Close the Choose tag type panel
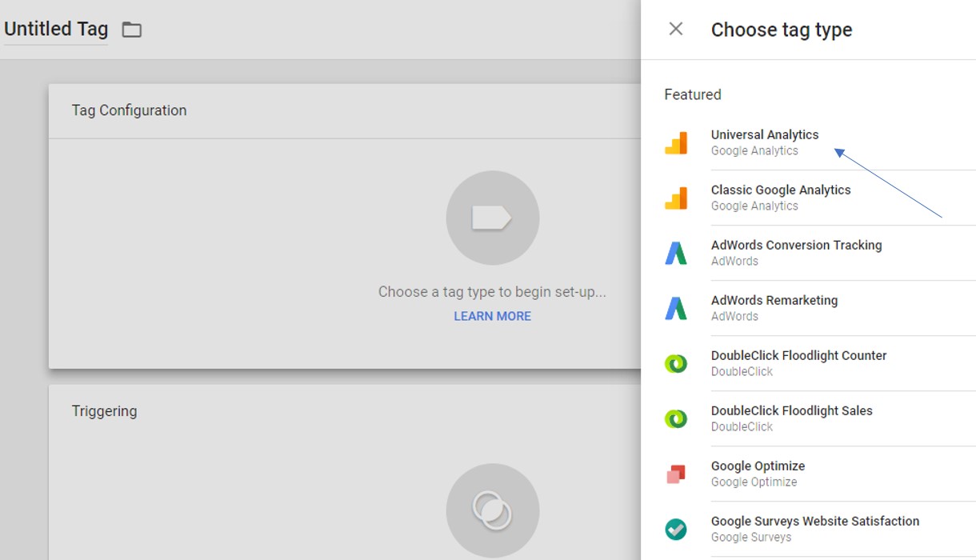This screenshot has height=560, width=976. tap(676, 30)
